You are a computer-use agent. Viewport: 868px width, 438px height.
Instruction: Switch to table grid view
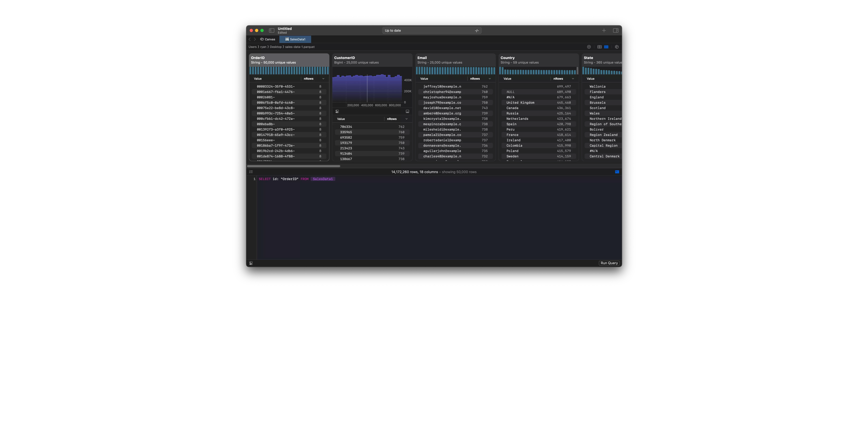(599, 47)
